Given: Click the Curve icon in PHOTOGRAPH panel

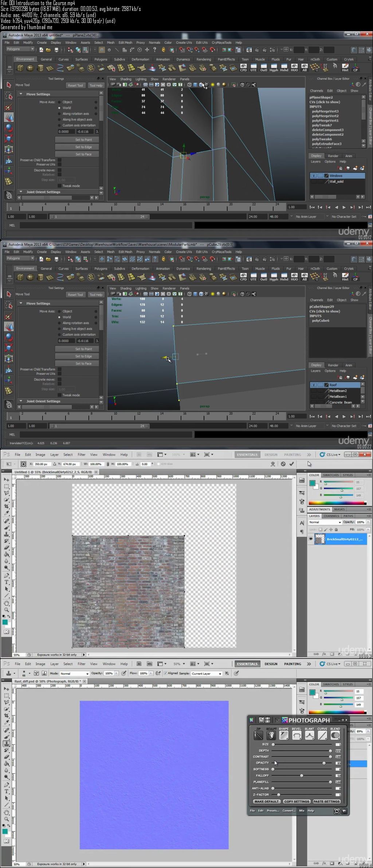Looking at the screenshot, I should pyautogui.click(x=322, y=735).
